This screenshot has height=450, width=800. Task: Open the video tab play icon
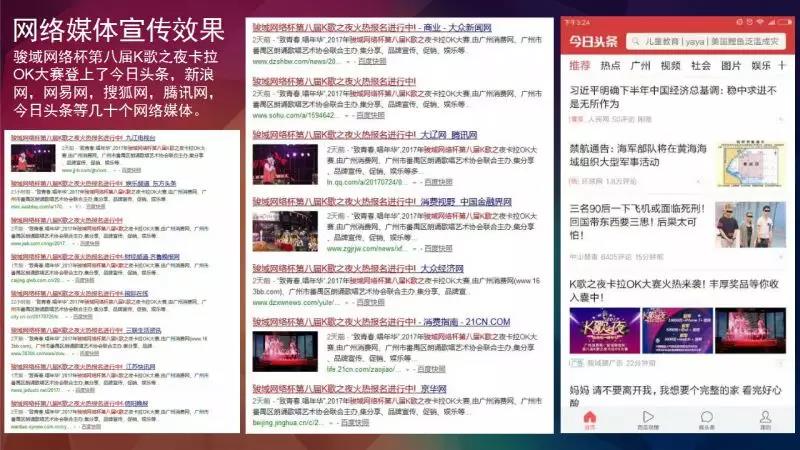[x=647, y=418]
